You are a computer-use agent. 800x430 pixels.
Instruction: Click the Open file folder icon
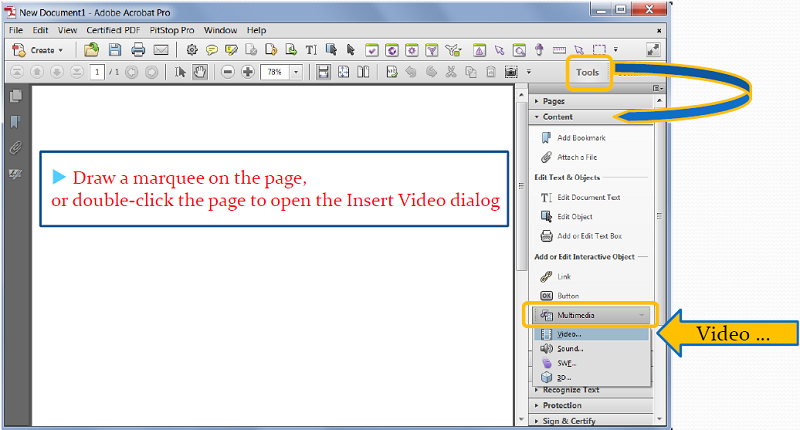92,49
